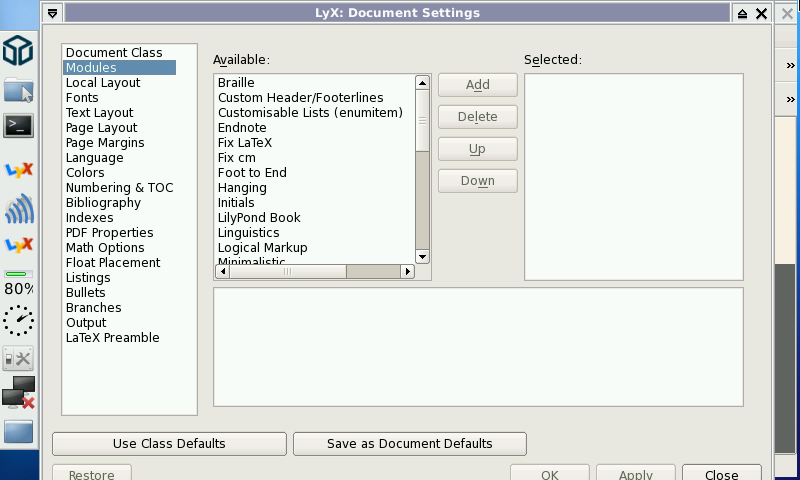This screenshot has width=800, height=480.
Task: Open the settings tools wrench icon
Action: [18, 359]
